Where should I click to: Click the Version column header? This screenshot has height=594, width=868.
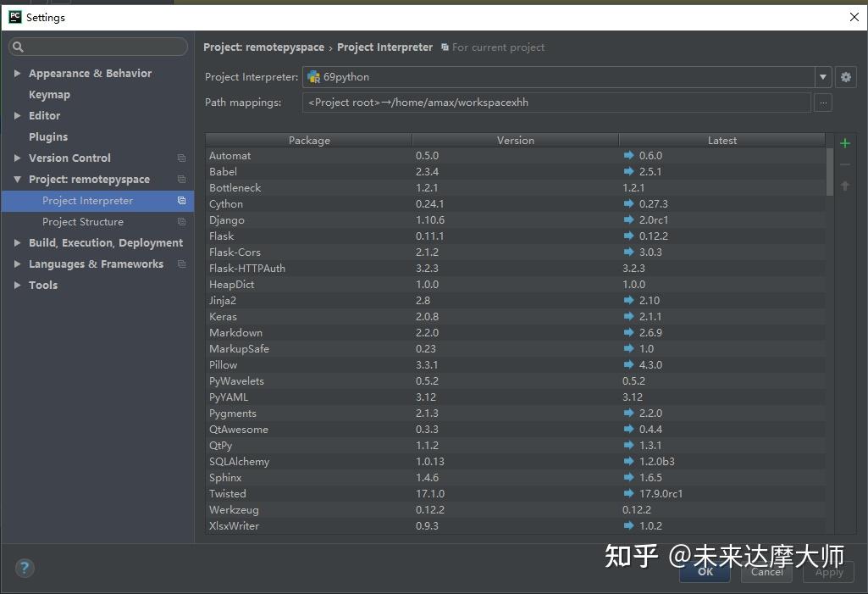coord(516,140)
